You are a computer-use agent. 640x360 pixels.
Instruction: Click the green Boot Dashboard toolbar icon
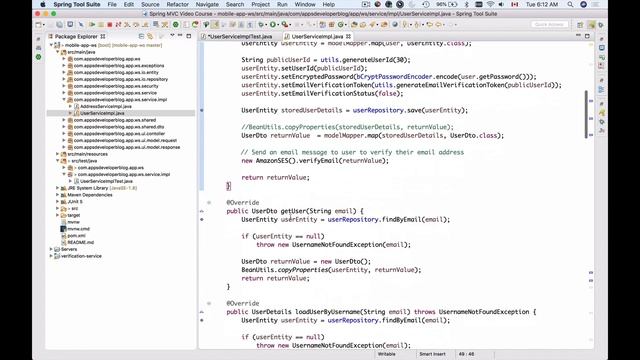[176, 24]
